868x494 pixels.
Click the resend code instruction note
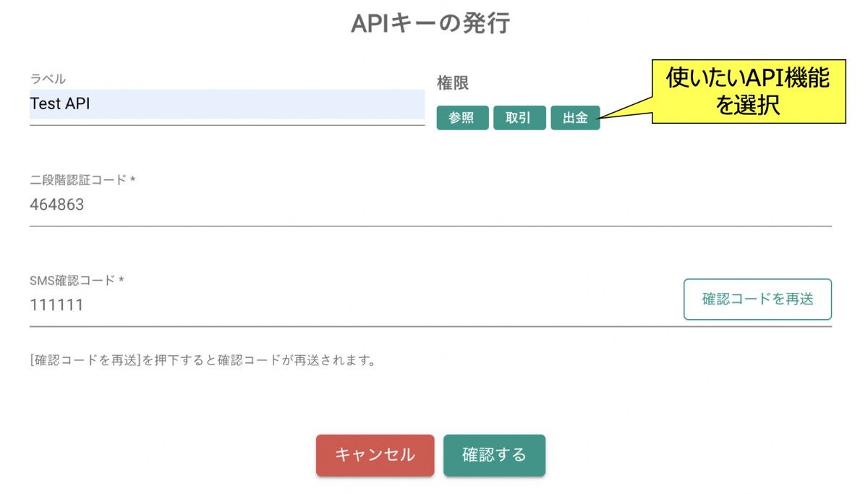point(203,359)
